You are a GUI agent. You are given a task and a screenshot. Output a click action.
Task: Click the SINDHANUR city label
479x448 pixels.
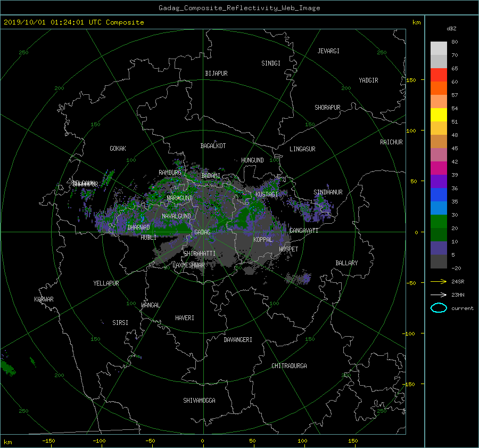(x=328, y=192)
